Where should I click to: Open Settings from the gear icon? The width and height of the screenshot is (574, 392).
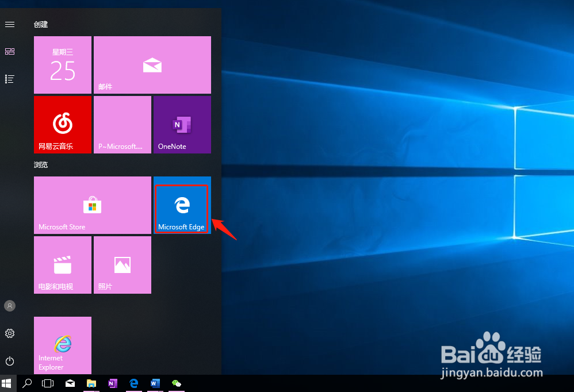10,333
